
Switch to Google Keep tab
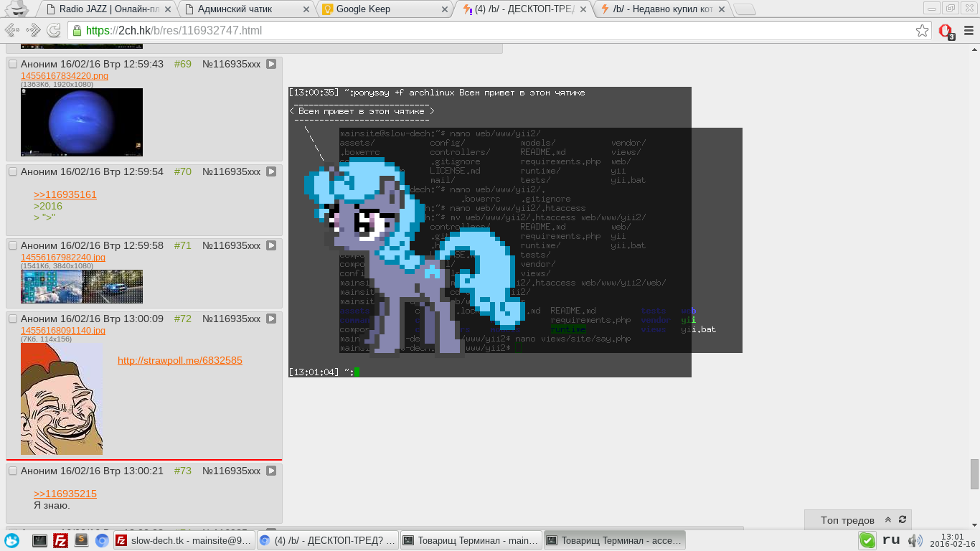[x=385, y=9]
